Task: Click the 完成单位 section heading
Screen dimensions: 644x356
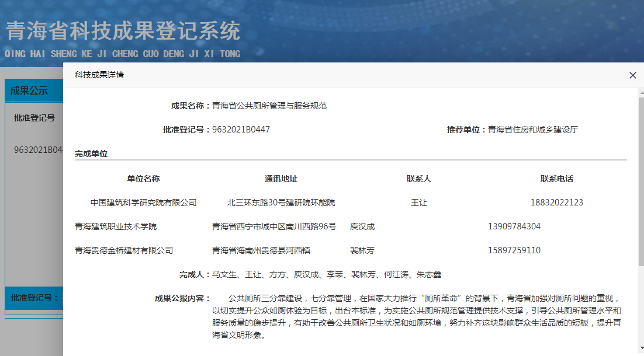Action: (x=91, y=154)
